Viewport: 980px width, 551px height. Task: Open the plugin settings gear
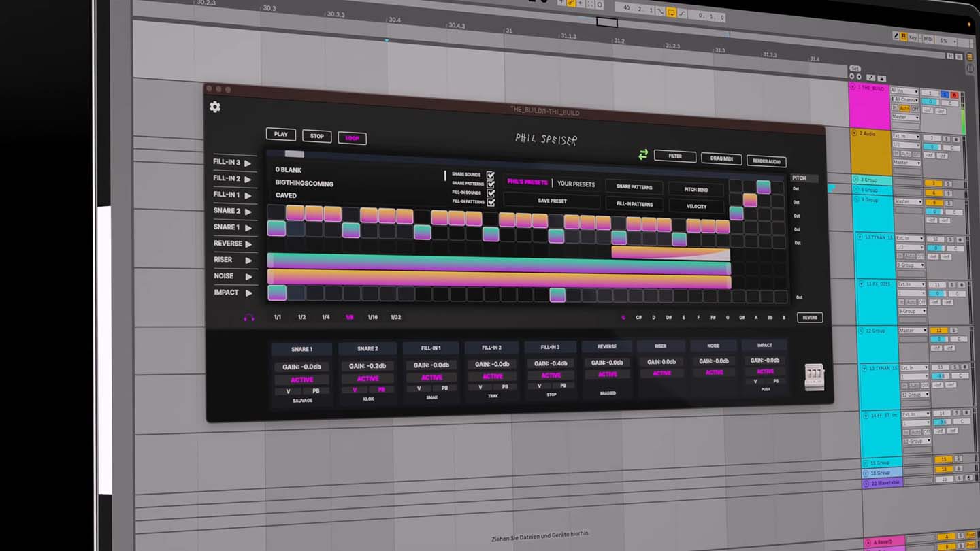215,107
